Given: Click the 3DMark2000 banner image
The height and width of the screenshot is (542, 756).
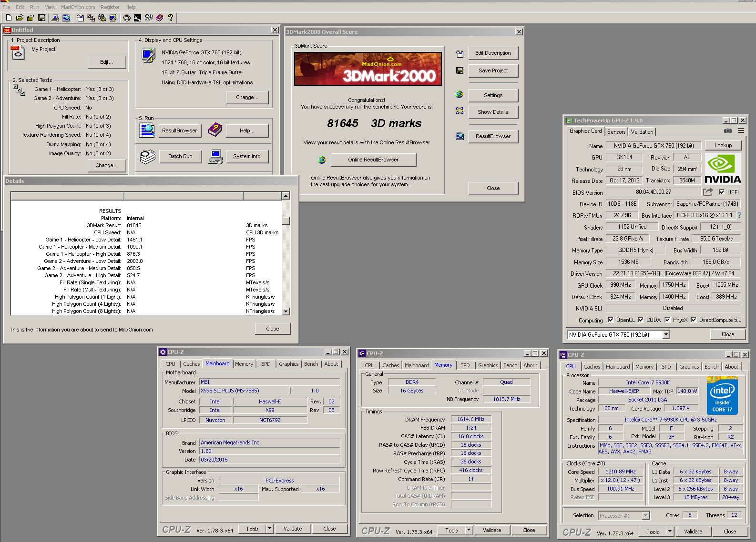Looking at the screenshot, I should point(368,69).
